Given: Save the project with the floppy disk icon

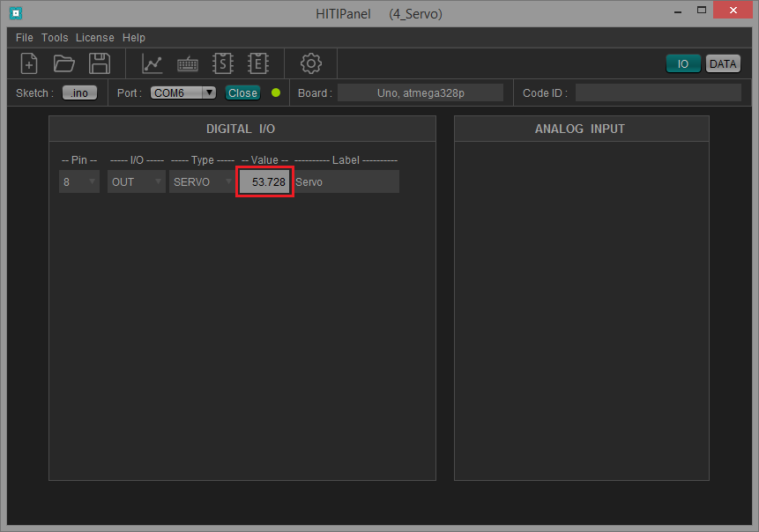Looking at the screenshot, I should [100, 63].
